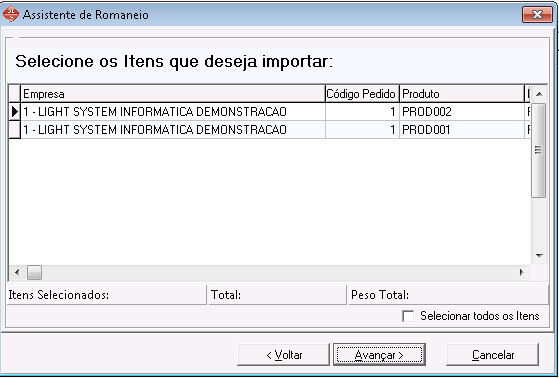This screenshot has width=559, height=378.
Task: Click the Produto column header
Action: pyautogui.click(x=462, y=94)
